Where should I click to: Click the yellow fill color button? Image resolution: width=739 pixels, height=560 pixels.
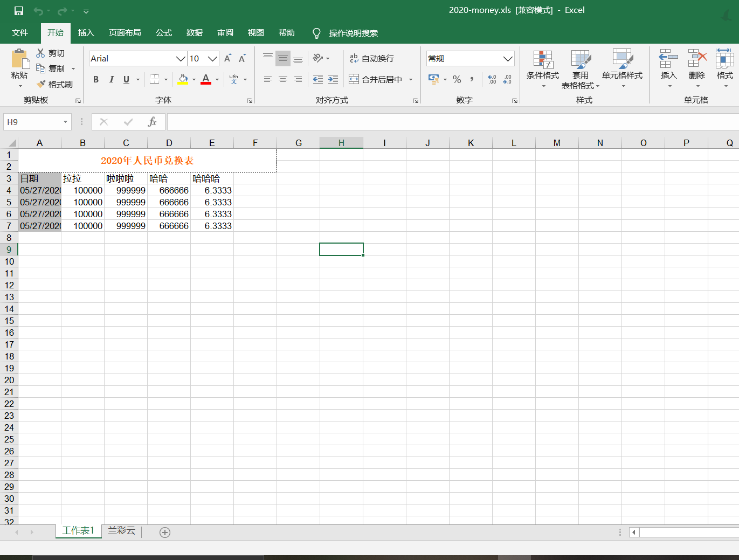(183, 79)
